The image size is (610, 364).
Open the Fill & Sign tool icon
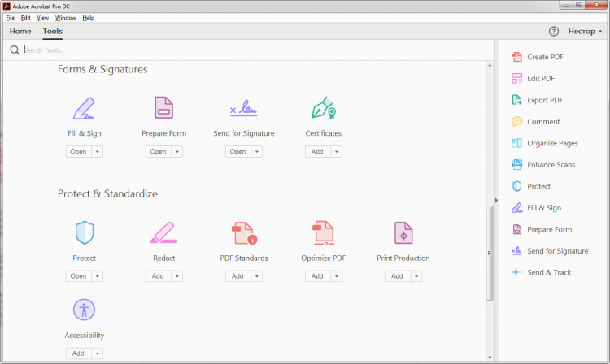(x=84, y=108)
